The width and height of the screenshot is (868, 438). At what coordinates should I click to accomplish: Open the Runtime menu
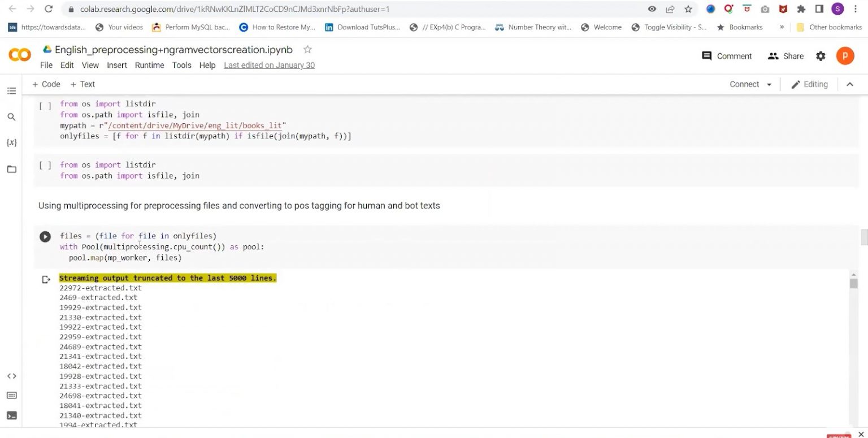[149, 65]
